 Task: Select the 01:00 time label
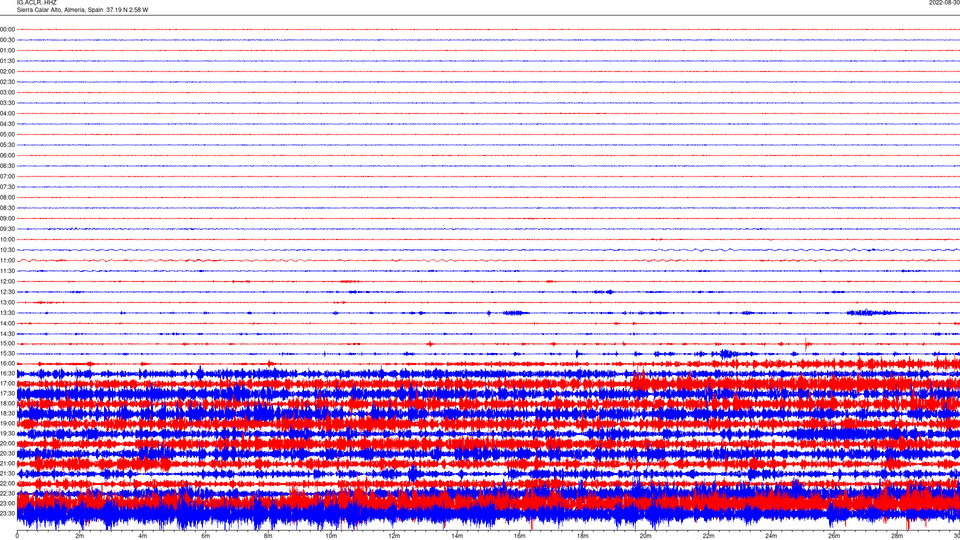(x=7, y=50)
